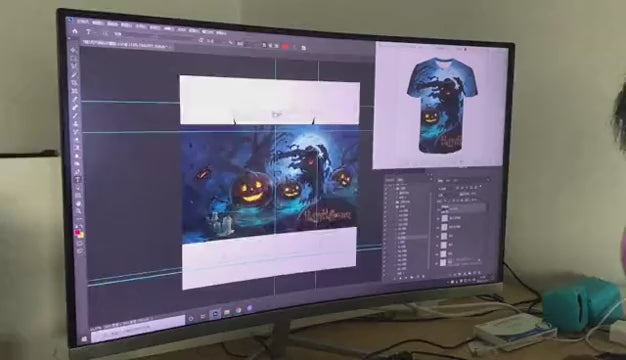Screen dimensions: 626x360
Task: Select the Move tool in the toolbar
Action: pos(74,50)
